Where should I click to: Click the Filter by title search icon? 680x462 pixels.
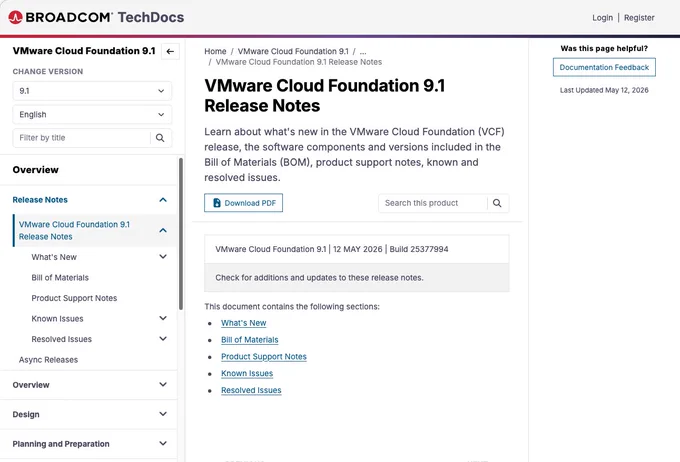160,138
